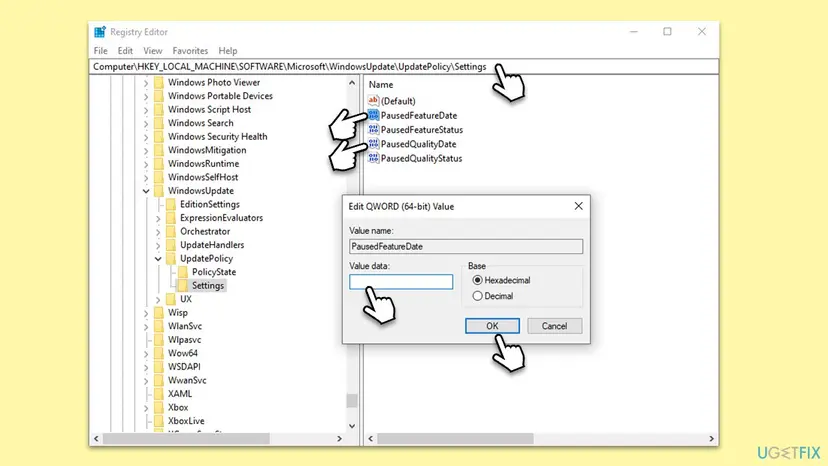
Task: Click the values pane scroll right arrow
Action: pos(711,439)
